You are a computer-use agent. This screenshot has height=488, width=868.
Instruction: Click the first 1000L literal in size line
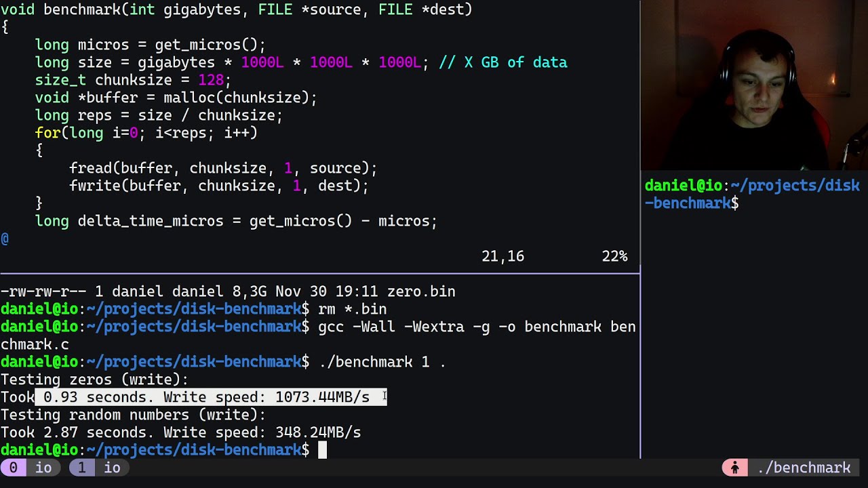click(262, 62)
